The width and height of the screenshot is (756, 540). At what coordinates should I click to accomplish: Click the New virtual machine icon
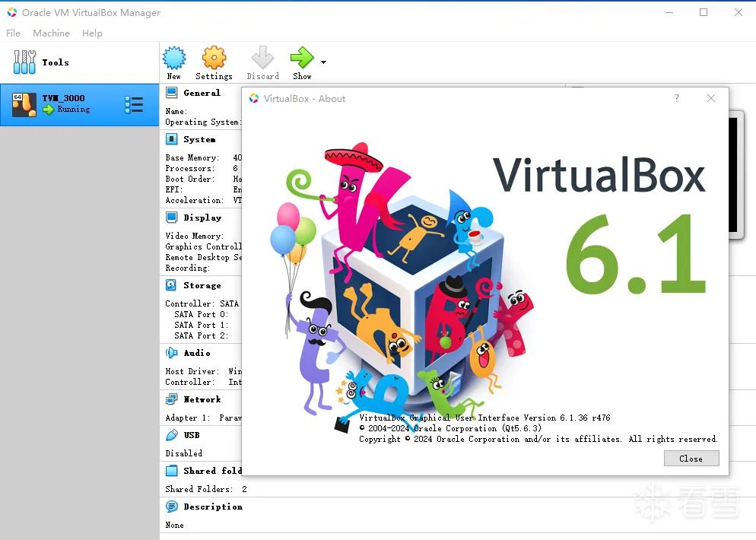coord(174,58)
